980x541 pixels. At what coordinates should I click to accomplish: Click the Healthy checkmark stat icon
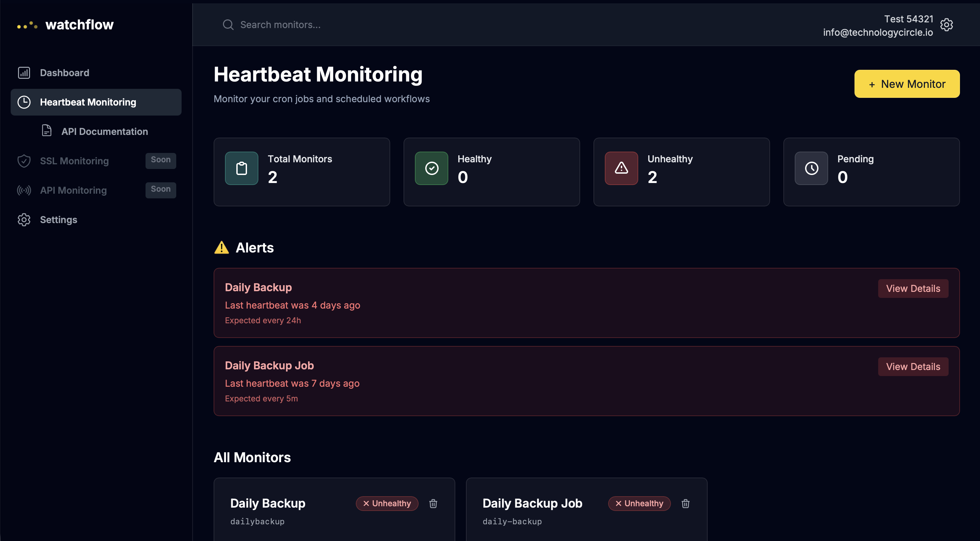pos(431,168)
